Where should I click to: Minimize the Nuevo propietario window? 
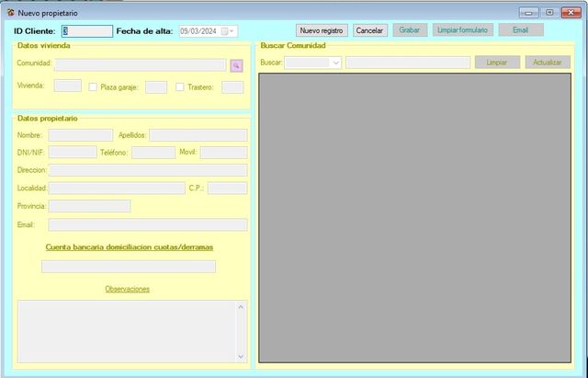(529, 13)
